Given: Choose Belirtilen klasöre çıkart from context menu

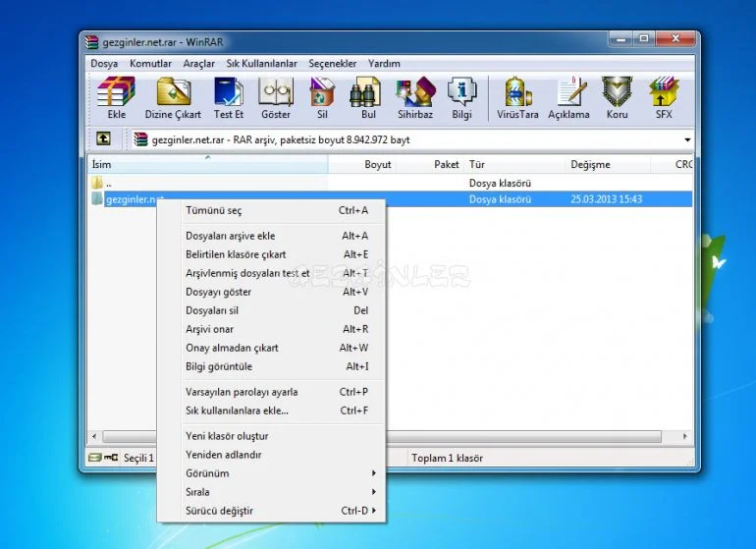Looking at the screenshot, I should (236, 254).
